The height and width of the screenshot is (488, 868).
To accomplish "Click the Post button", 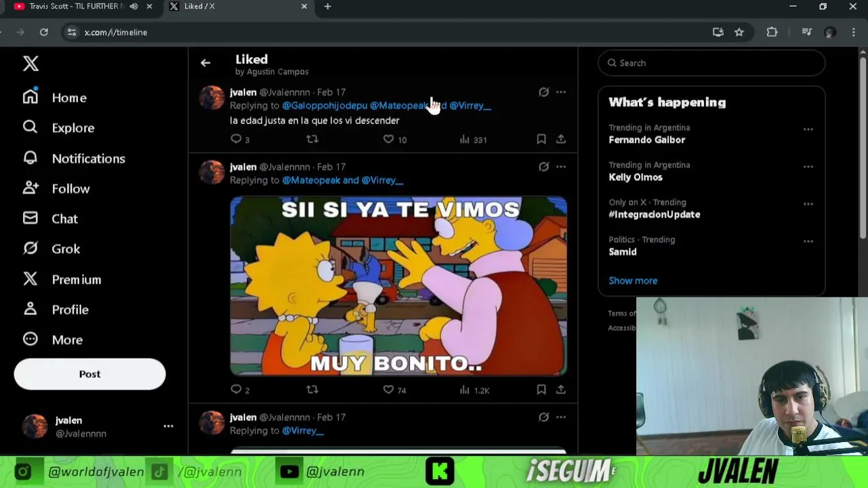I will click(89, 374).
